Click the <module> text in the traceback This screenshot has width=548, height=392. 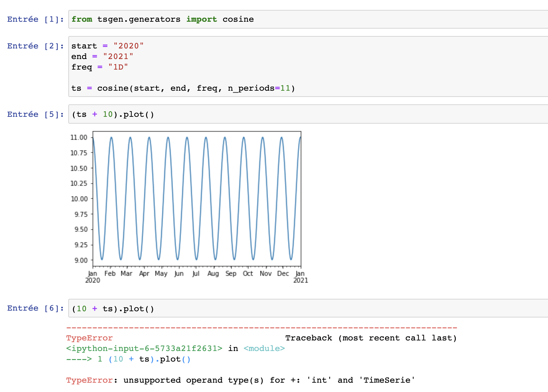[264, 349]
